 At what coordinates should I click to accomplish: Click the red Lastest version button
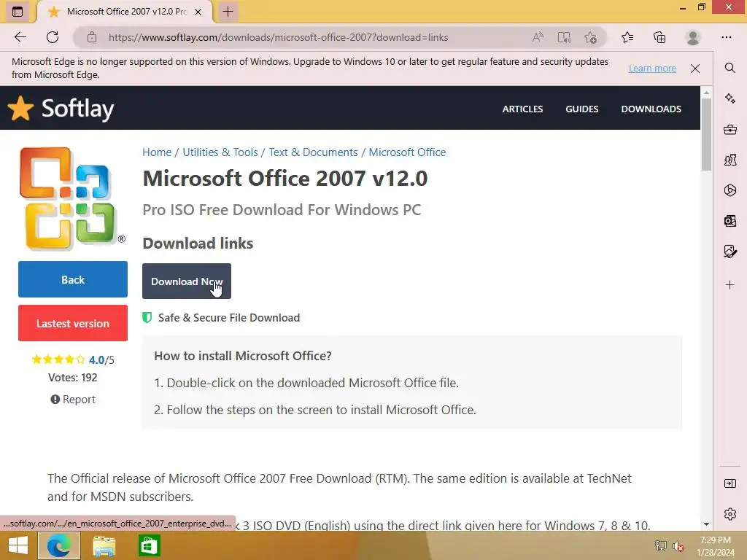(73, 323)
